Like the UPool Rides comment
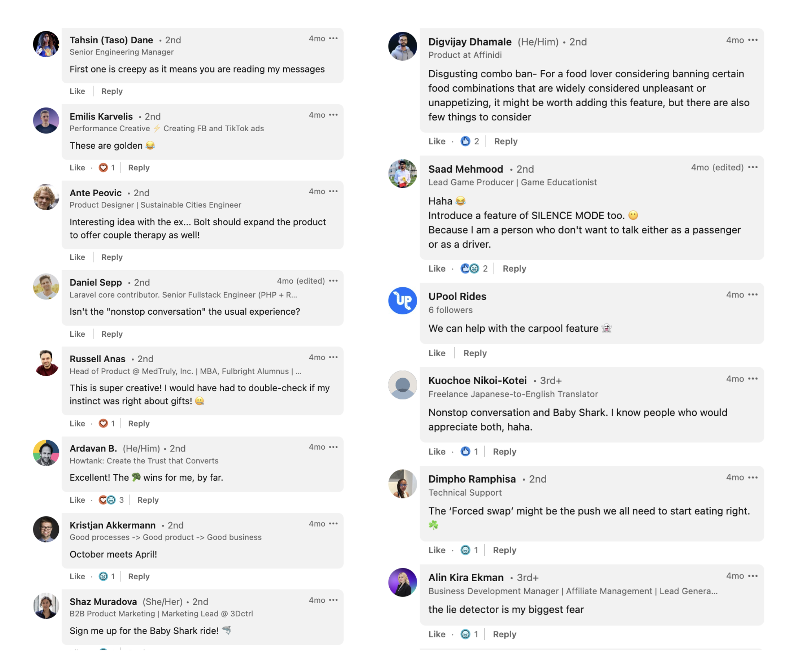This screenshot has width=807, height=672. 437,353
